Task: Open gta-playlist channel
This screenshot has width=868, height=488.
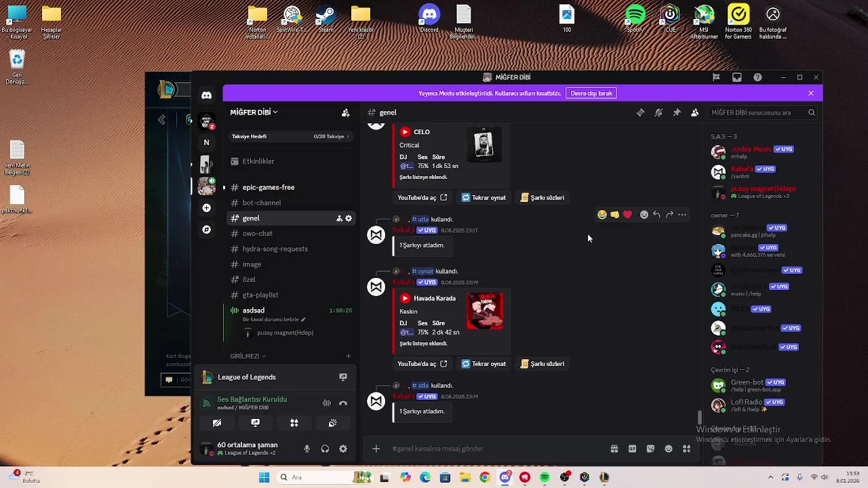Action: (290, 295)
